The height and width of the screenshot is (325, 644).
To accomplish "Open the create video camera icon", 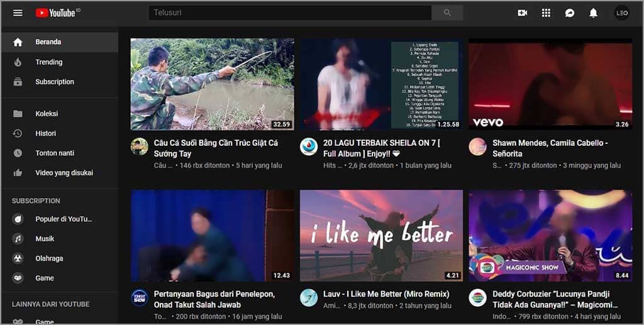I will click(523, 13).
